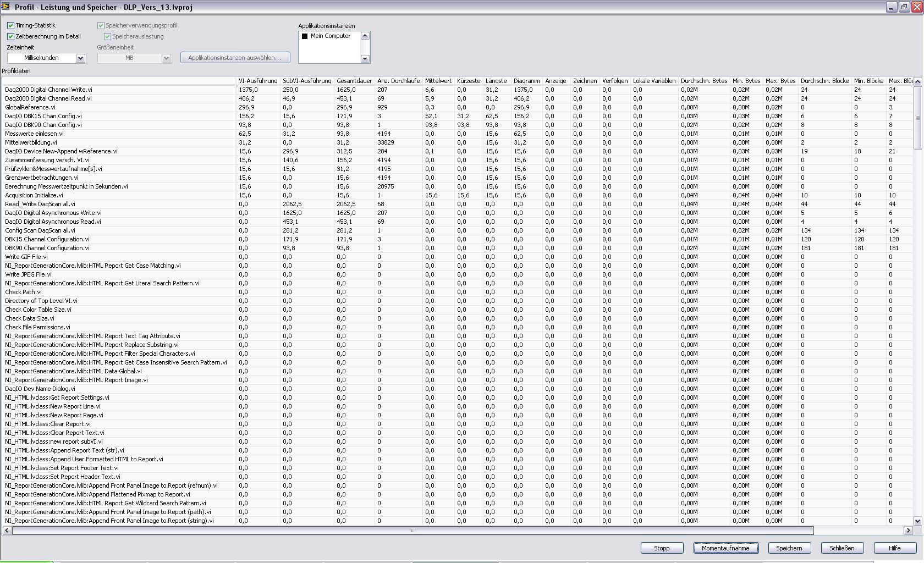Click the up arrow of the Applikationsinstanzen list

[x=365, y=36]
